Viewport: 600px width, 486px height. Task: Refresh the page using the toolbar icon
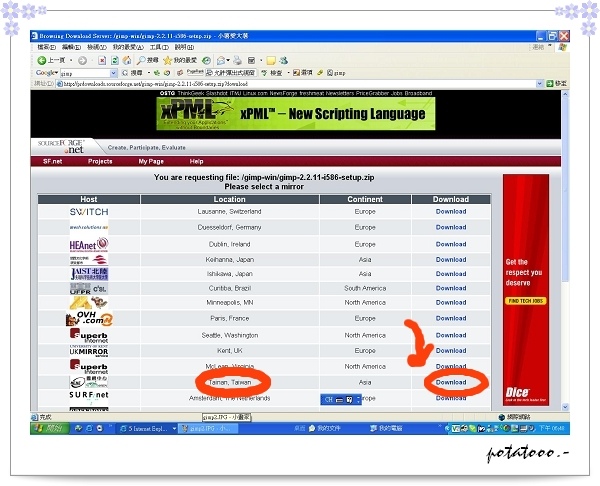click(114, 60)
